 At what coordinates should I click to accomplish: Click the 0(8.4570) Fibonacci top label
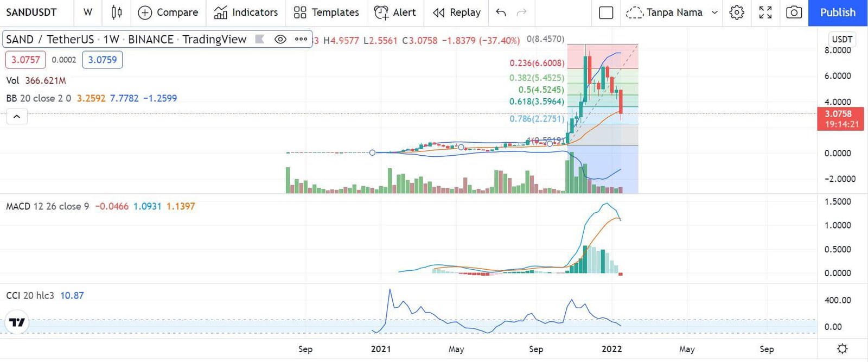(545, 39)
